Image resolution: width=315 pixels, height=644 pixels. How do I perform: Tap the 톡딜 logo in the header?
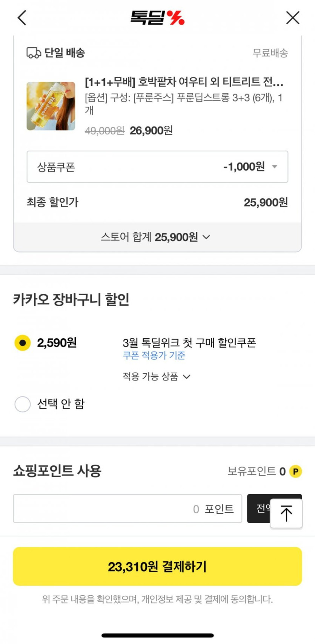click(157, 18)
